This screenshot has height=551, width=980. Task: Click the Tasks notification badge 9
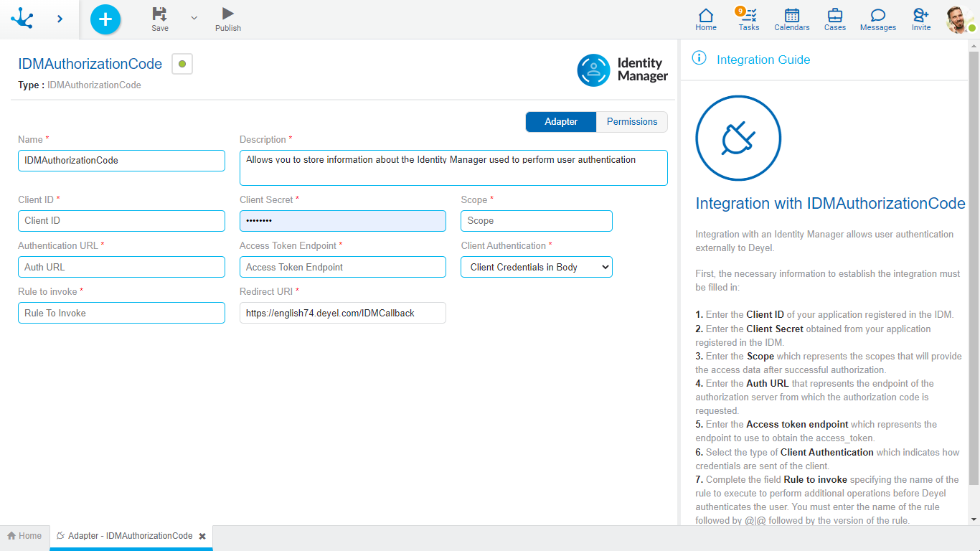tap(740, 11)
